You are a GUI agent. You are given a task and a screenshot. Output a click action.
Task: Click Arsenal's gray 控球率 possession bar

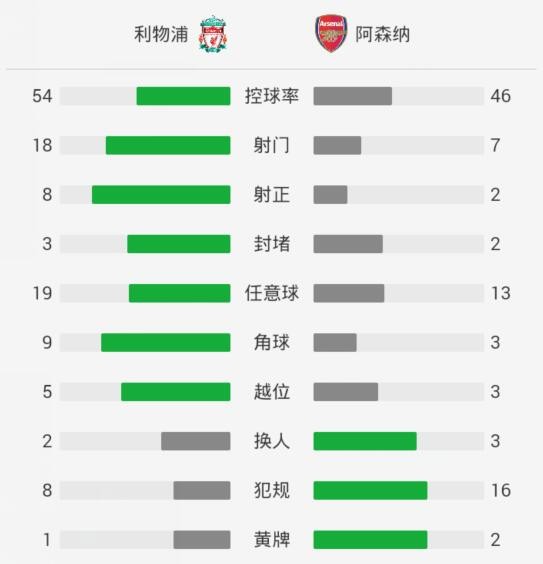coord(353,96)
